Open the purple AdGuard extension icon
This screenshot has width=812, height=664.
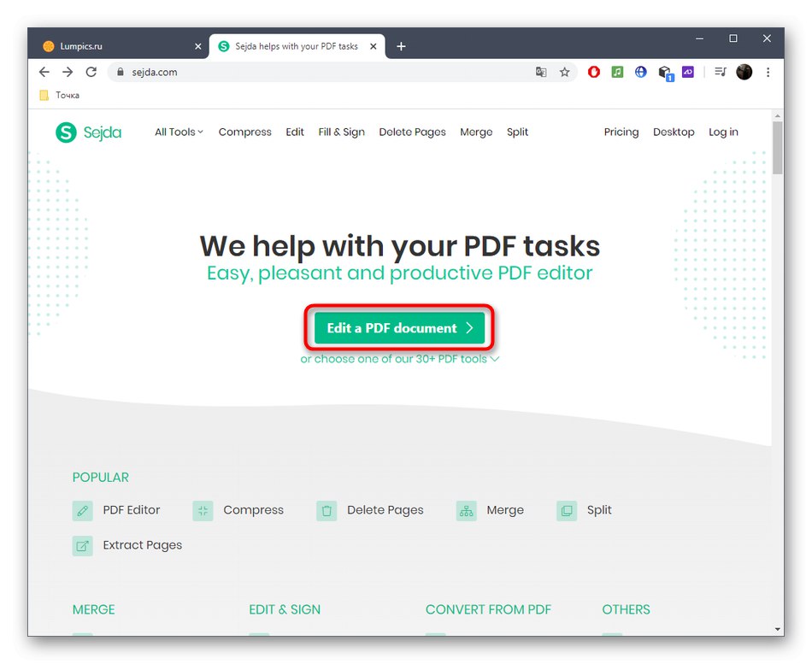pyautogui.click(x=687, y=72)
